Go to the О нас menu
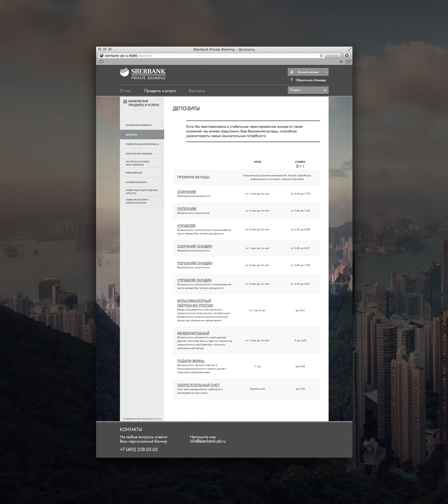The width and height of the screenshot is (448, 504). [126, 91]
